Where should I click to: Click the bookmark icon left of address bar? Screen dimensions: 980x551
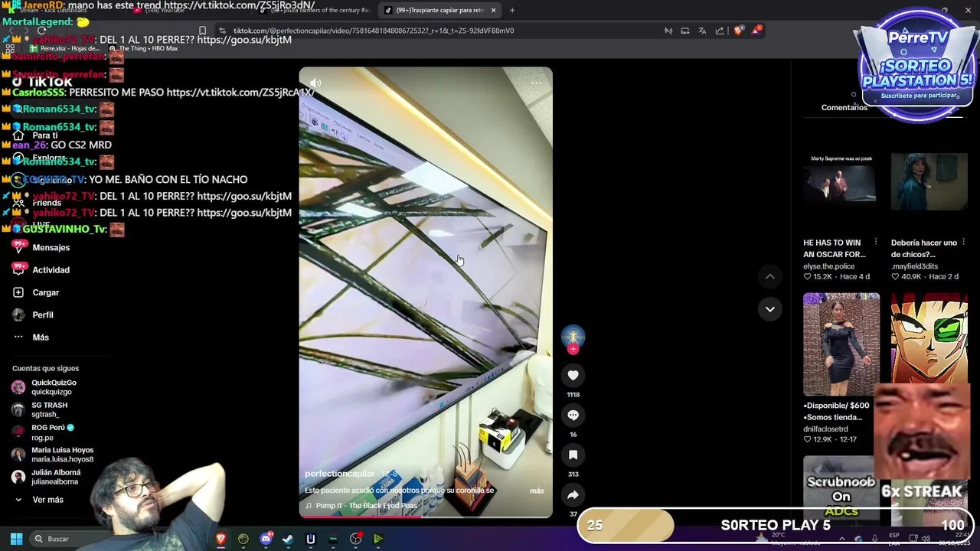(202, 31)
